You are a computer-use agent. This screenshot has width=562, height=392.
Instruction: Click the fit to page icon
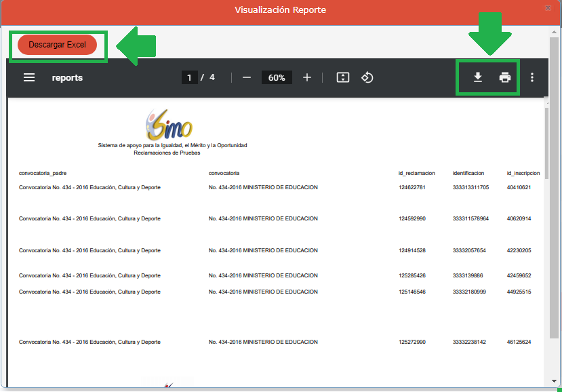[x=343, y=77]
